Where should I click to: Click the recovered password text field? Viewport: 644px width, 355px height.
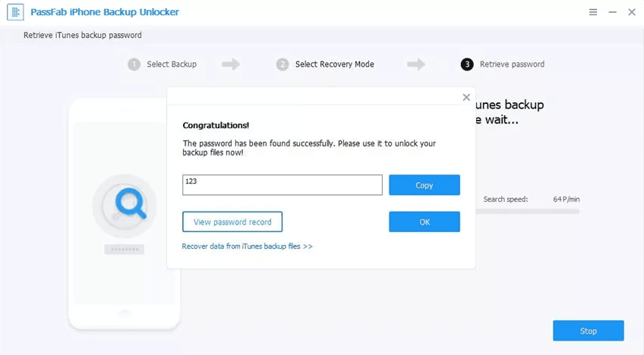pos(283,185)
